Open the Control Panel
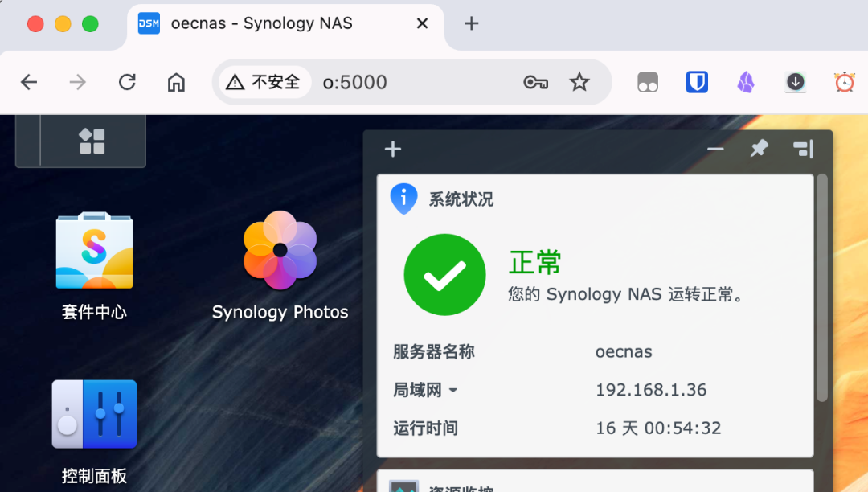The height and width of the screenshot is (492, 868). pos(94,414)
